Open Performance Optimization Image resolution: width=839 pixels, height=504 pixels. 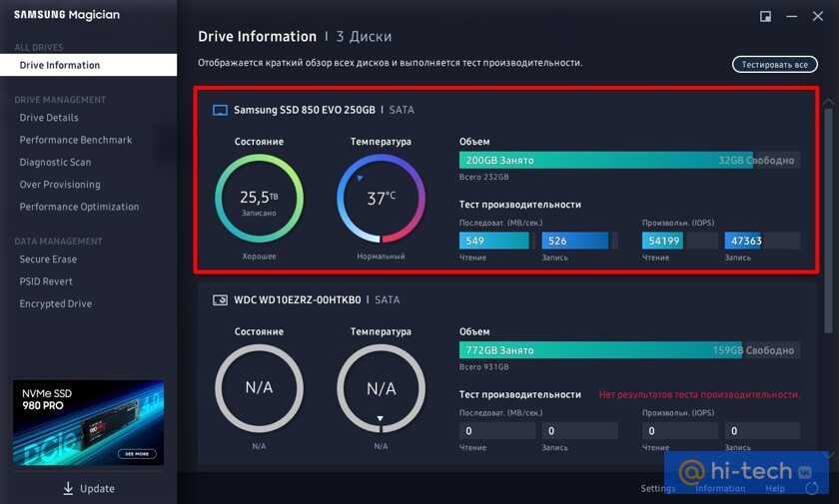coord(79,207)
